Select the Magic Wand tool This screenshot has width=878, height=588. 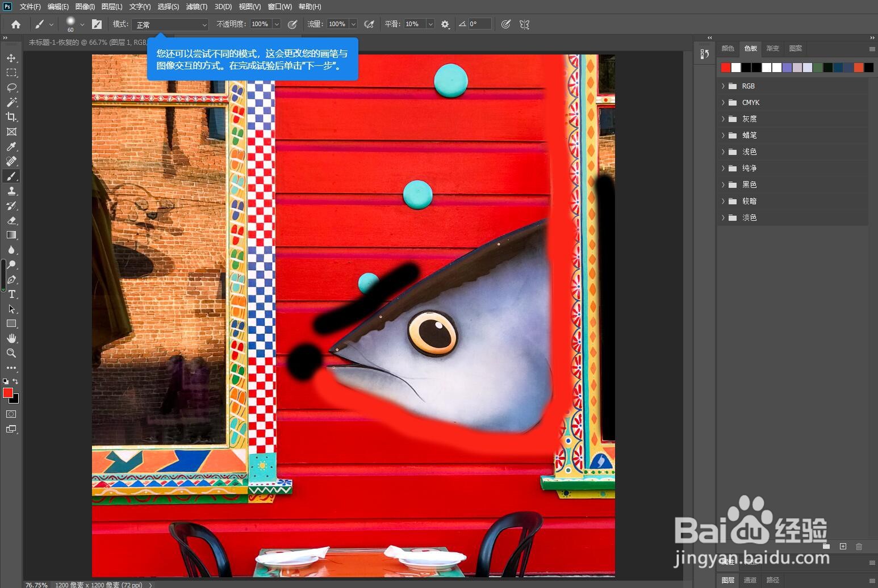(11, 102)
